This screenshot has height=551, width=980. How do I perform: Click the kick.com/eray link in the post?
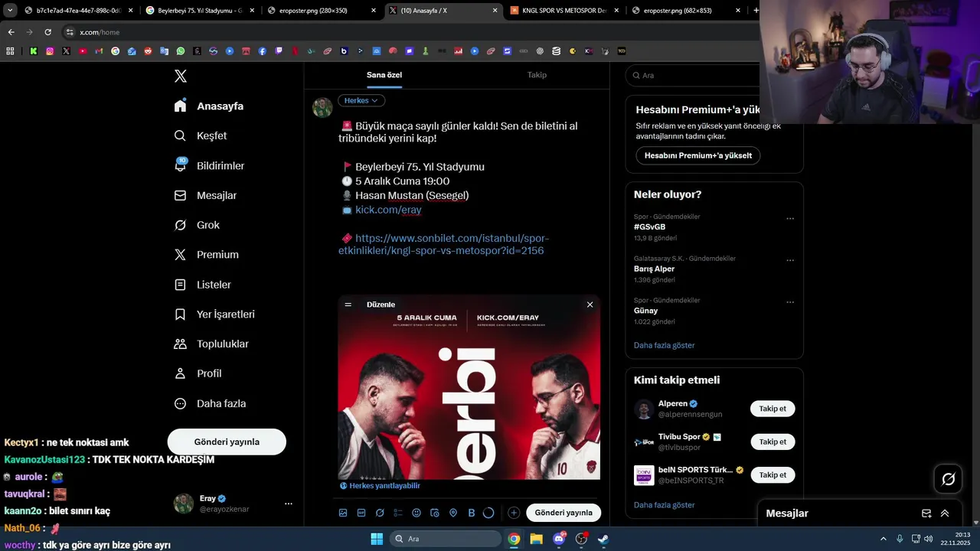(388, 210)
